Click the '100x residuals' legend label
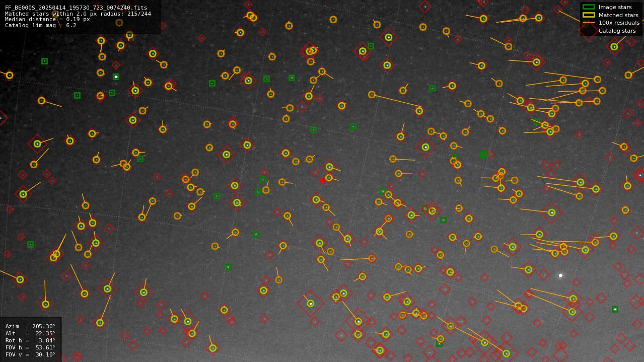The height and width of the screenshot is (362, 644). (619, 23)
